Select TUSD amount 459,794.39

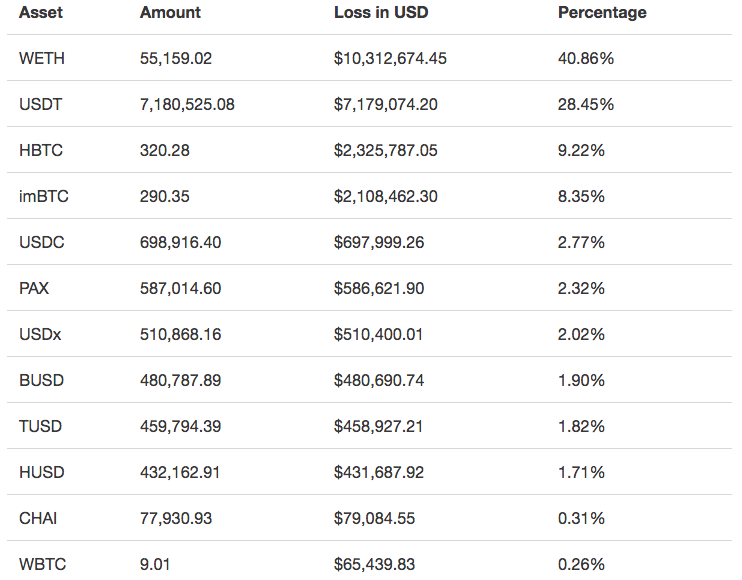coord(181,427)
